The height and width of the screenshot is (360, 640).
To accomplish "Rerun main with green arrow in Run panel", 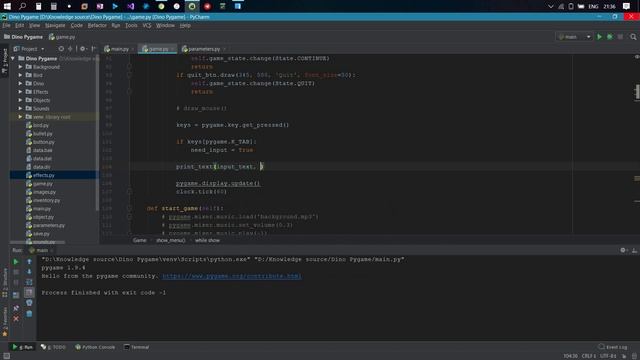I will [x=16, y=262].
